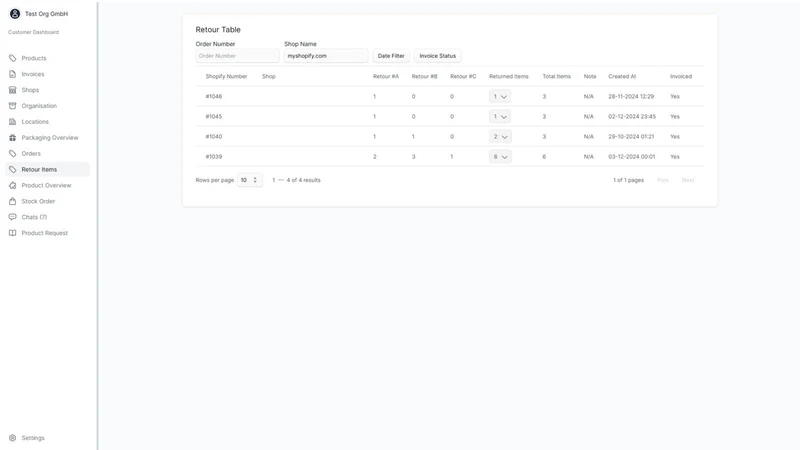
Task: Select Retour Items menu entry
Action: tap(47, 169)
